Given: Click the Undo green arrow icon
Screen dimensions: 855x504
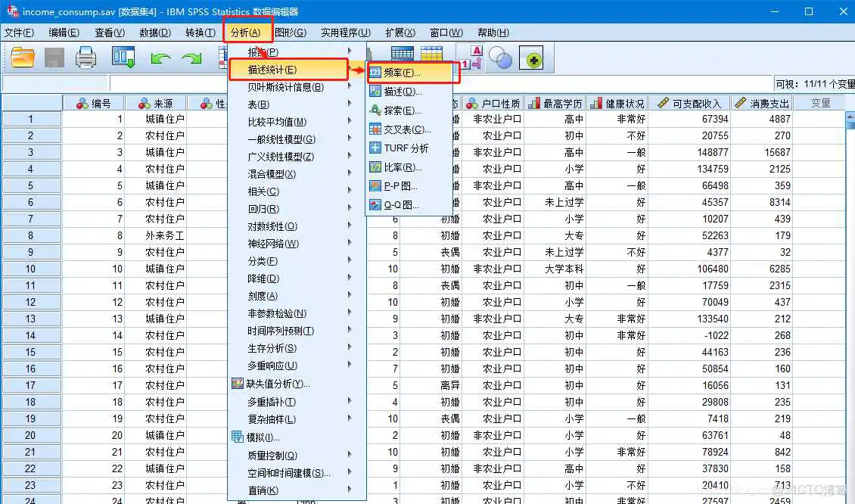Looking at the screenshot, I should click(160, 58).
